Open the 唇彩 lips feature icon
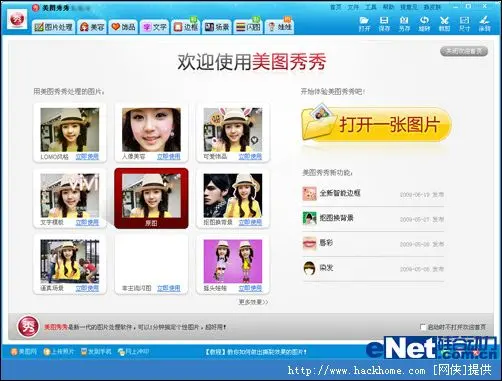502x381 pixels. click(309, 243)
